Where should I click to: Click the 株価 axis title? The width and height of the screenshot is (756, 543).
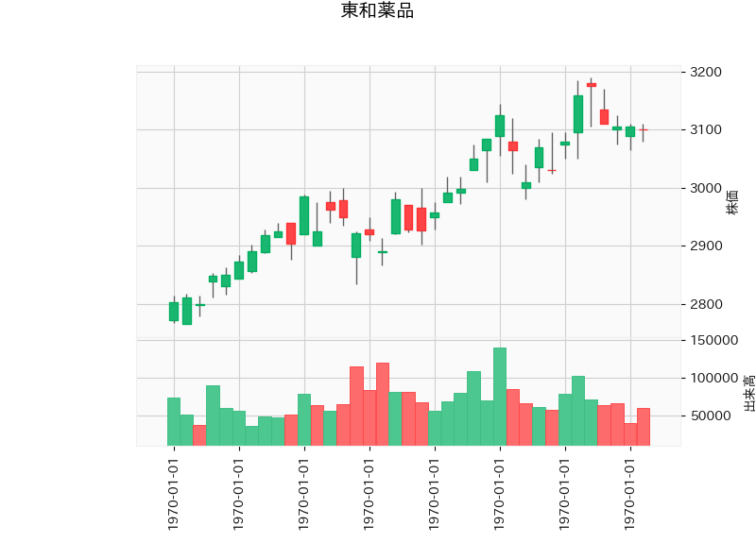732,202
